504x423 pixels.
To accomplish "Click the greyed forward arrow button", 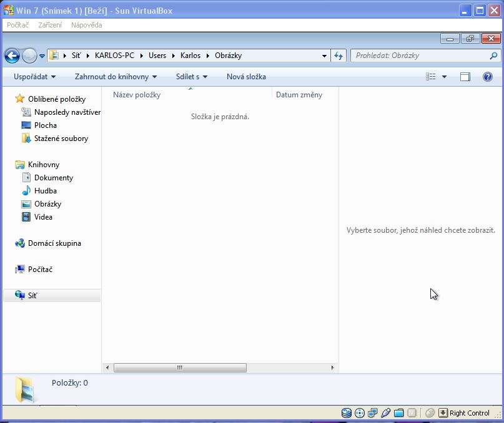I will click(29, 56).
